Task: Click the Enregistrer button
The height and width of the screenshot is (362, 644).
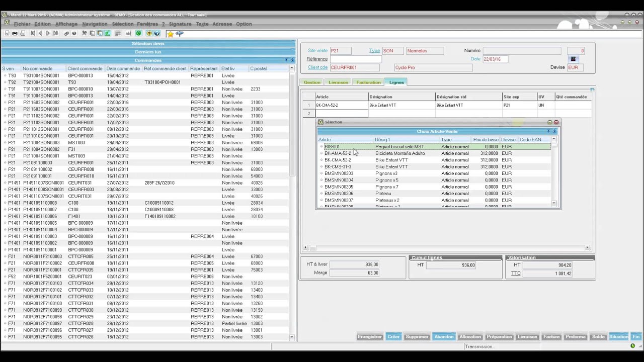Action: click(x=370, y=337)
